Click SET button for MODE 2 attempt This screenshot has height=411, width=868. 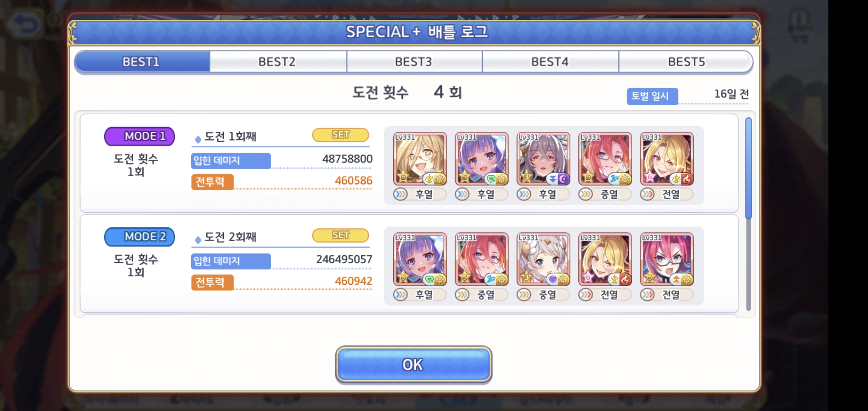coord(340,235)
